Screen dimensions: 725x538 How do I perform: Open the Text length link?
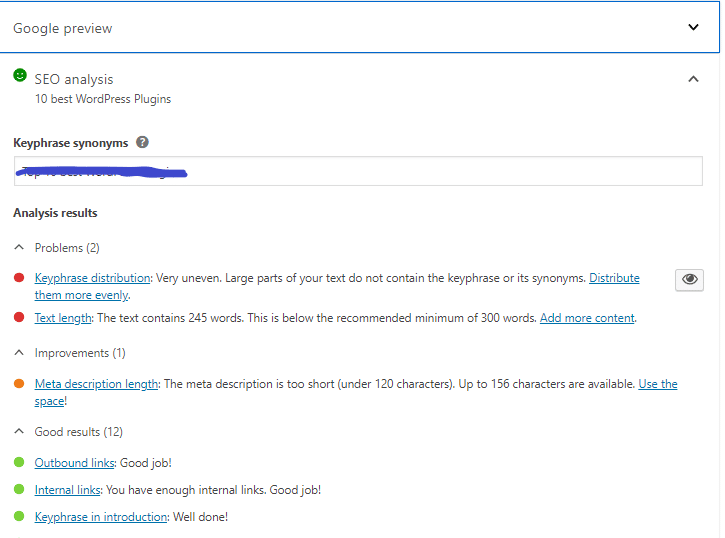point(63,318)
